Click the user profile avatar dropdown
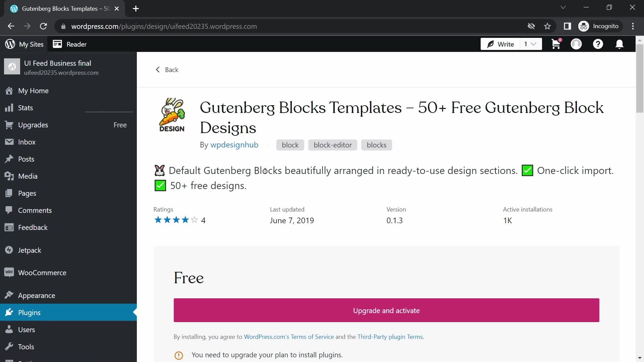The image size is (644, 362). [x=576, y=44]
